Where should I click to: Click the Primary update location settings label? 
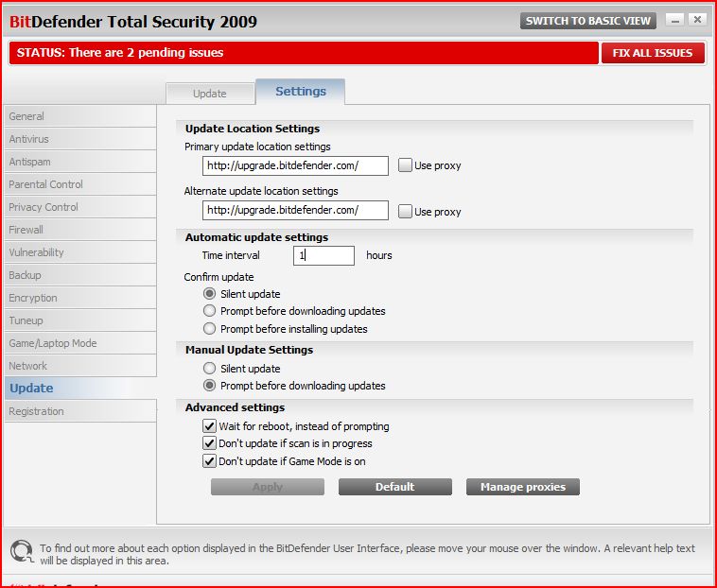[257, 147]
